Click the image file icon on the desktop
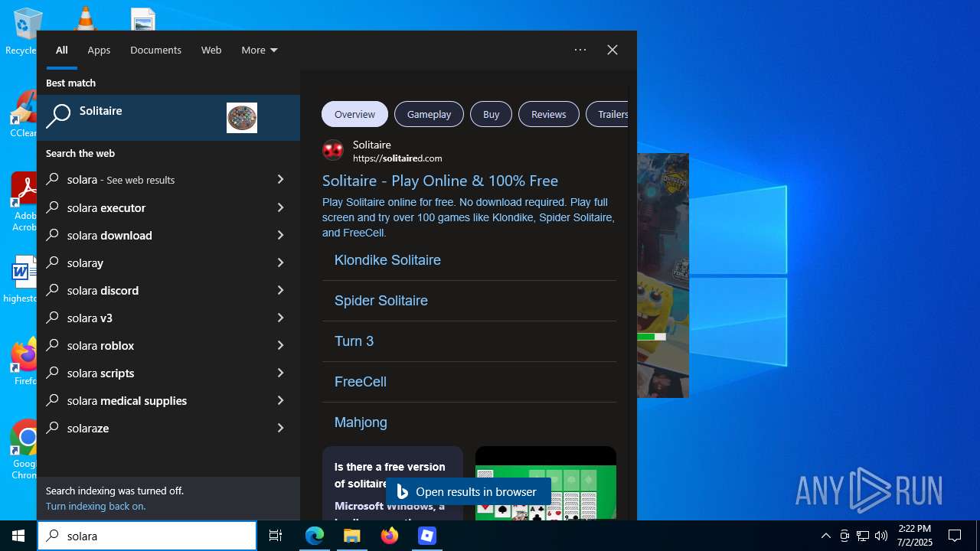The height and width of the screenshot is (551, 980). pyautogui.click(x=143, y=20)
